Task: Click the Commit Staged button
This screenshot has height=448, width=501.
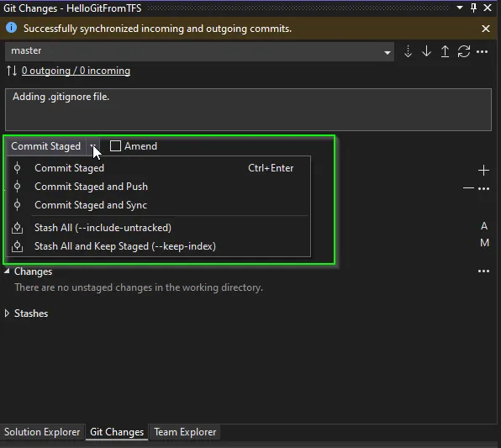Action: point(45,146)
